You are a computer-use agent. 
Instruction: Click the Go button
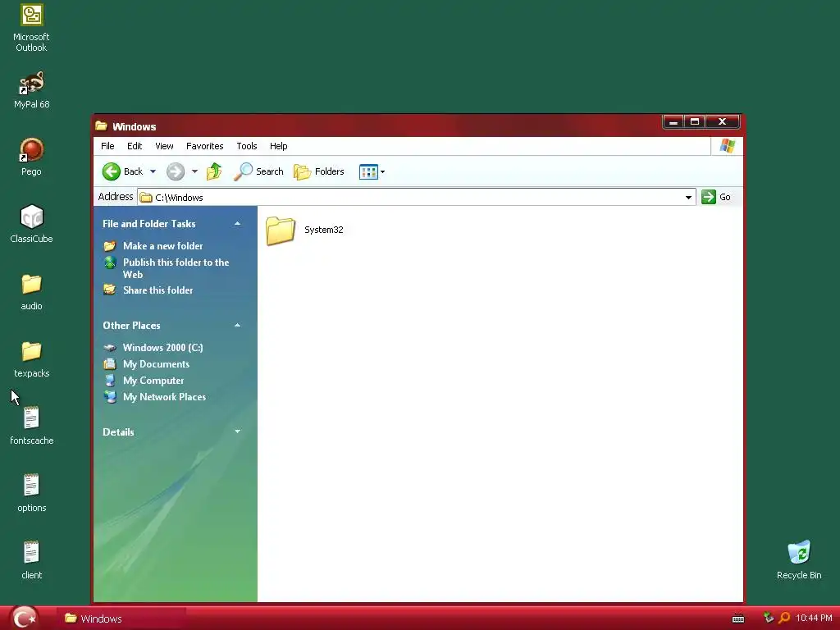point(716,197)
